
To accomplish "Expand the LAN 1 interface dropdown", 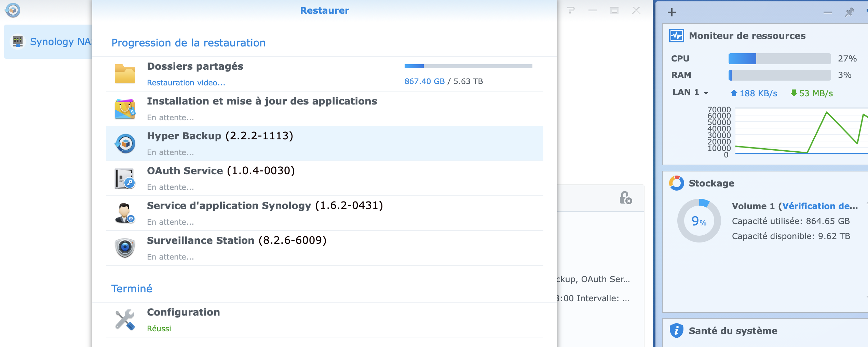I will [x=706, y=93].
